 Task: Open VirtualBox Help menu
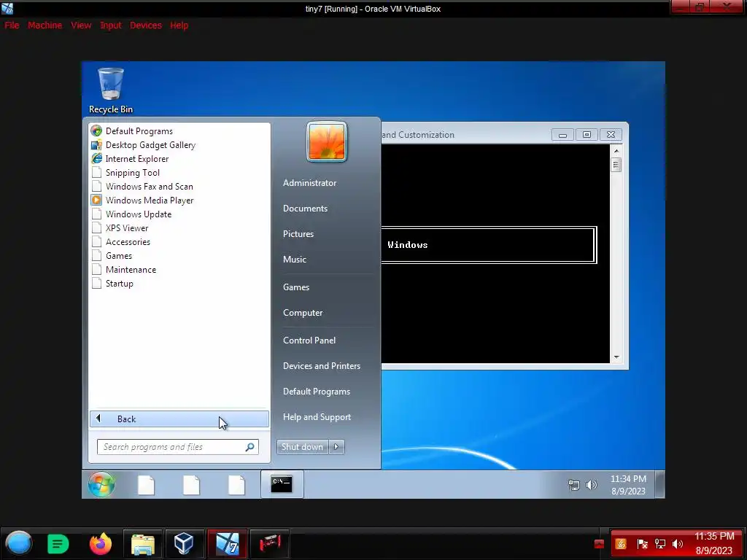point(179,26)
